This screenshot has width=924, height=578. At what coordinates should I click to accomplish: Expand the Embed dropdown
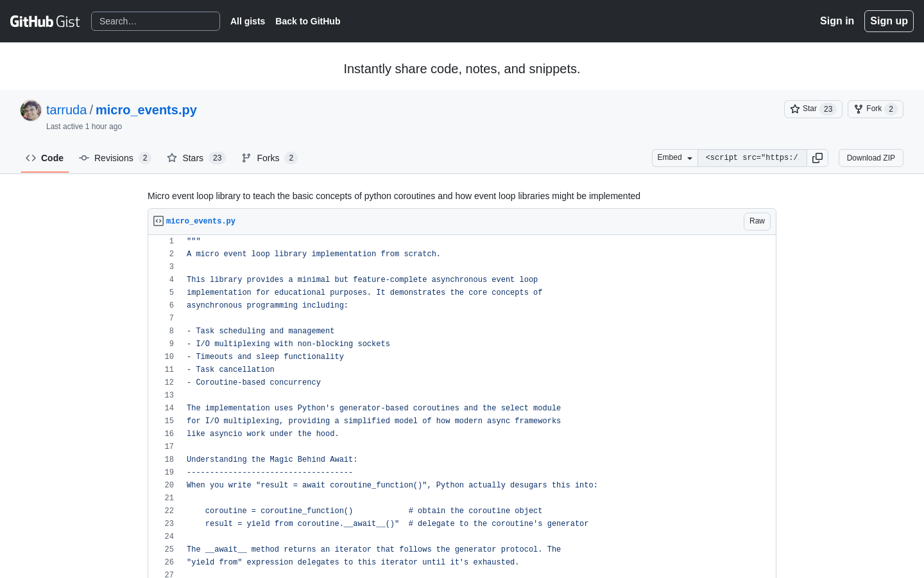[675, 158]
